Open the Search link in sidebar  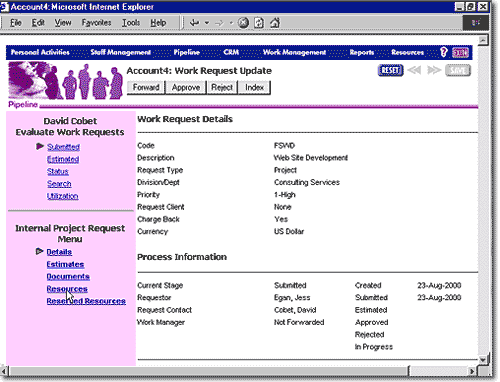click(x=59, y=184)
